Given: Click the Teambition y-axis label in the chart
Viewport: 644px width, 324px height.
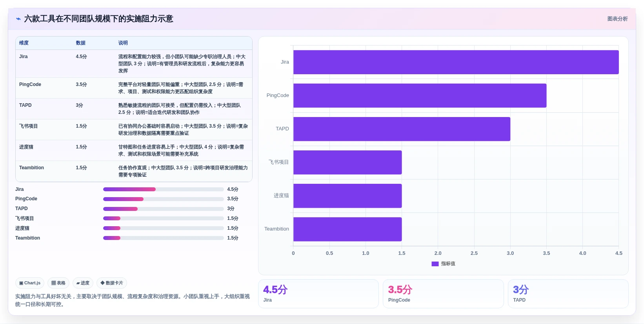Looking at the screenshot, I should point(277,229).
